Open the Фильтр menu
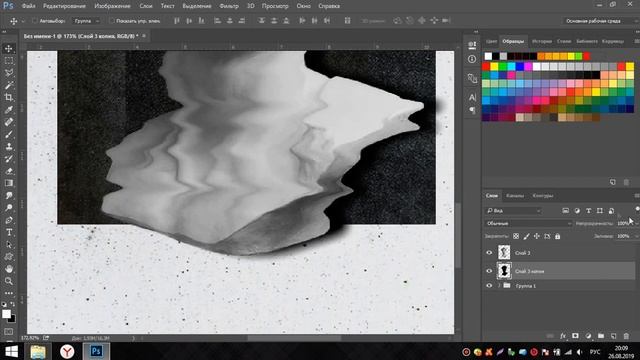 pos(229,6)
